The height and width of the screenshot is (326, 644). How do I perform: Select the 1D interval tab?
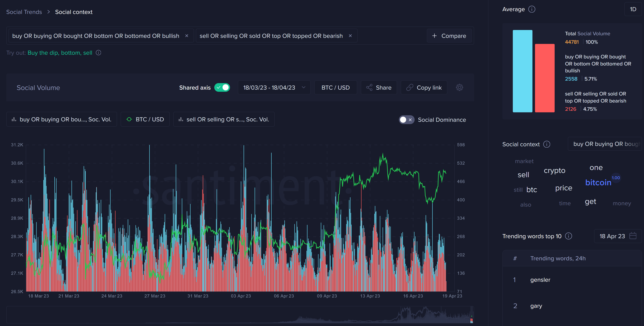(x=633, y=9)
